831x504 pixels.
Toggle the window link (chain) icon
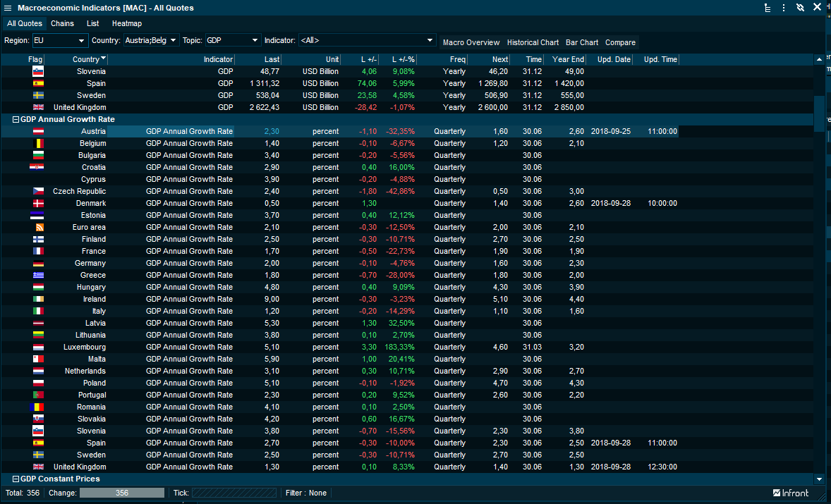(x=800, y=8)
